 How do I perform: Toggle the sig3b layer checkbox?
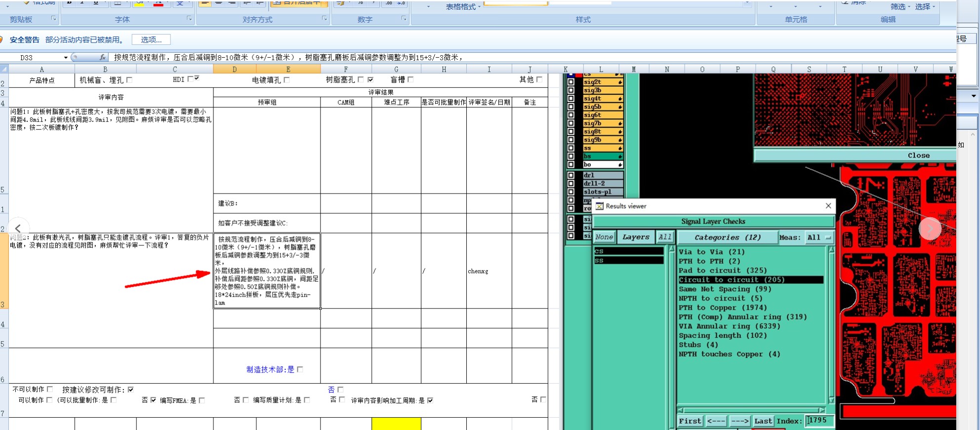pos(571,90)
